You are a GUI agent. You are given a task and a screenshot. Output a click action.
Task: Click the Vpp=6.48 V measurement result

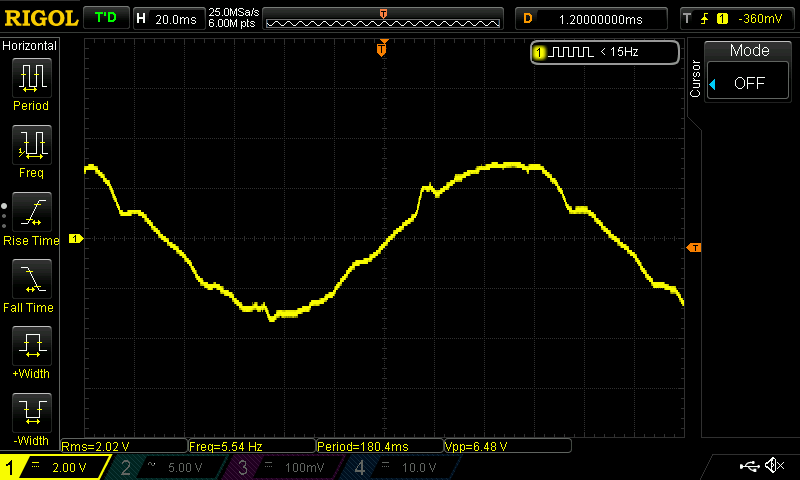(508, 446)
